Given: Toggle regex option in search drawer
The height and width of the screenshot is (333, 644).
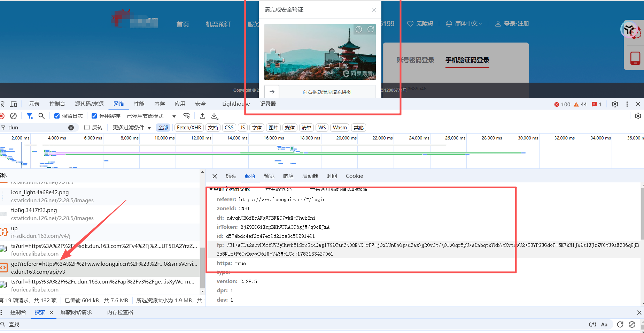Looking at the screenshot, I should click(x=592, y=324).
